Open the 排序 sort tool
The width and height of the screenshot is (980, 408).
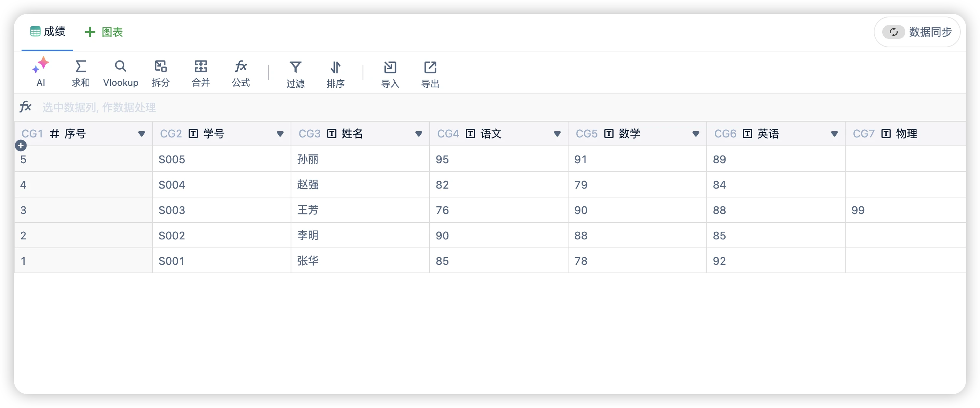(335, 74)
